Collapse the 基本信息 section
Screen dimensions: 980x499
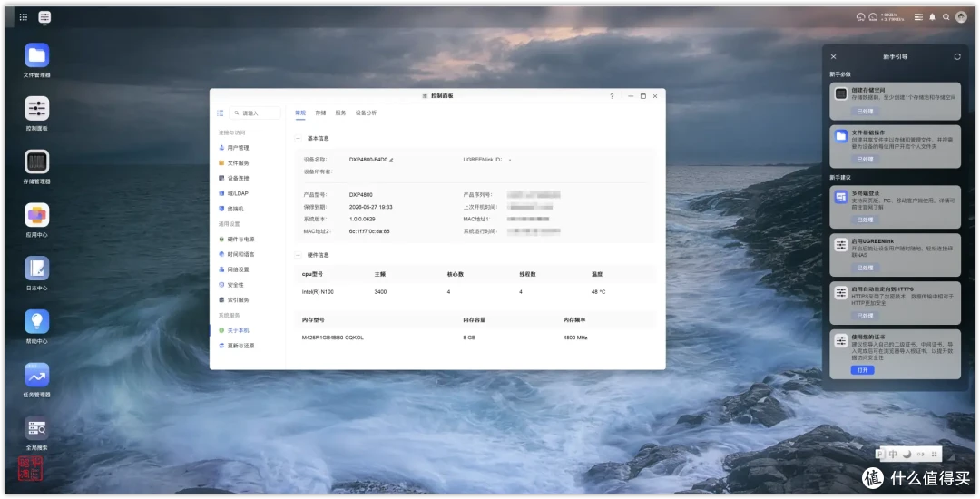[299, 138]
